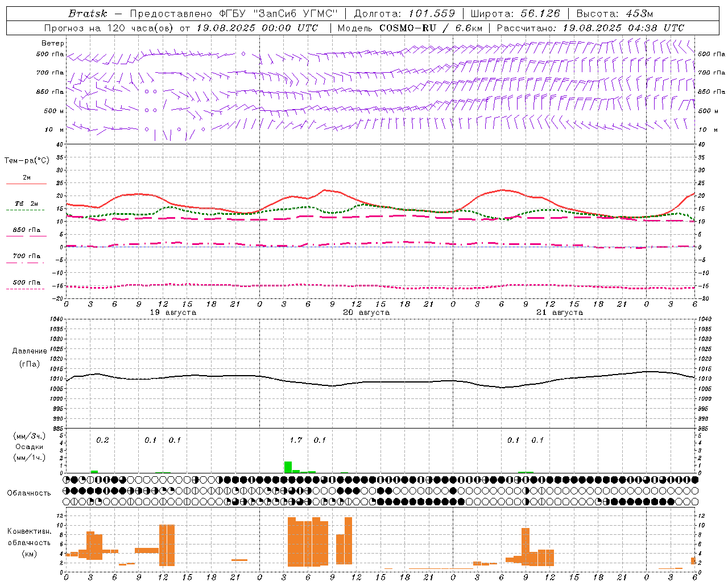Click the tall green bar under 1.7
The height and width of the screenshot is (582, 728).
pos(288,467)
